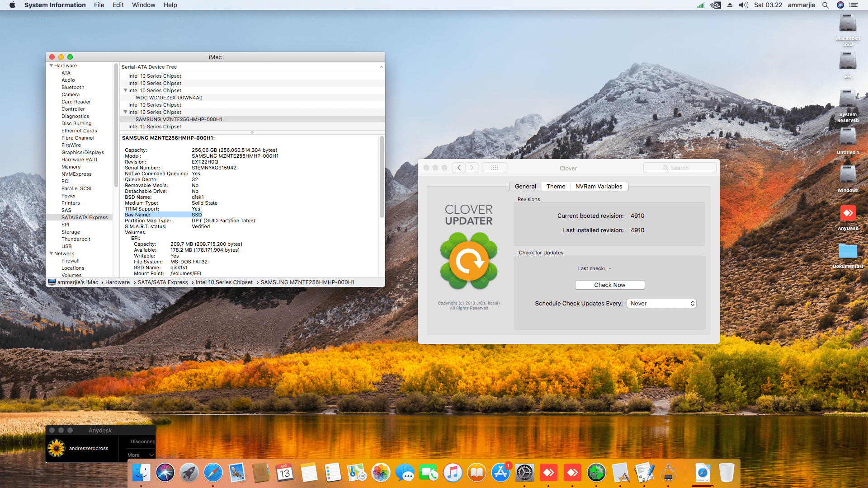Collapse the Hardware tree section

click(x=52, y=66)
